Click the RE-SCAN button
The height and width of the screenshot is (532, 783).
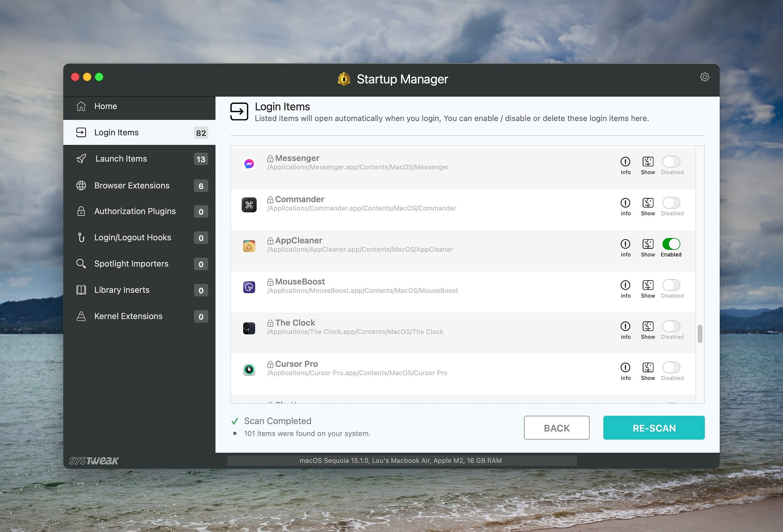654,428
